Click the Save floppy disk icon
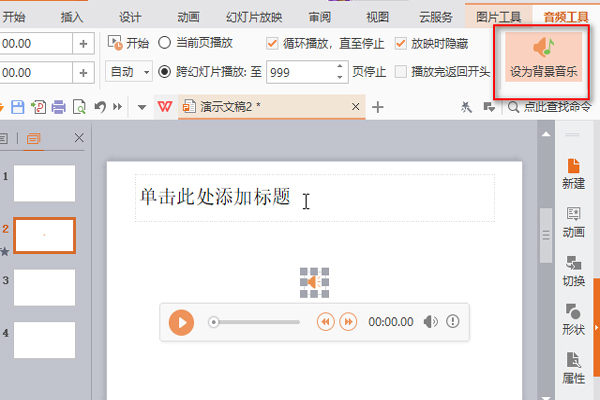600x400 pixels. tap(18, 107)
